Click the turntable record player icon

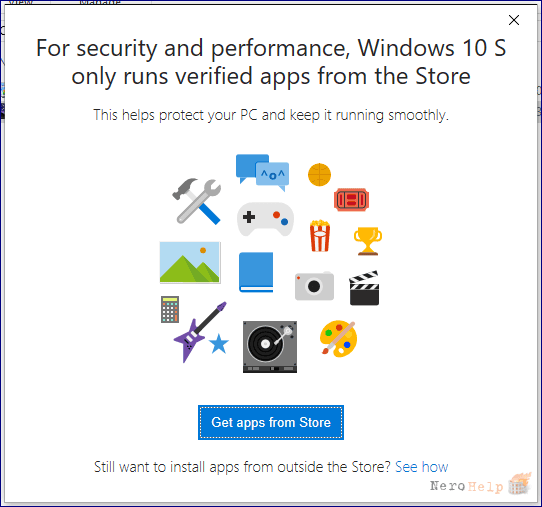[x=270, y=347]
